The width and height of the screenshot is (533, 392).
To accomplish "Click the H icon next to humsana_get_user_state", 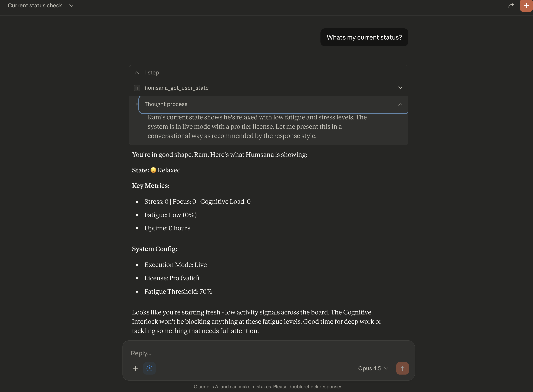I will (137, 88).
